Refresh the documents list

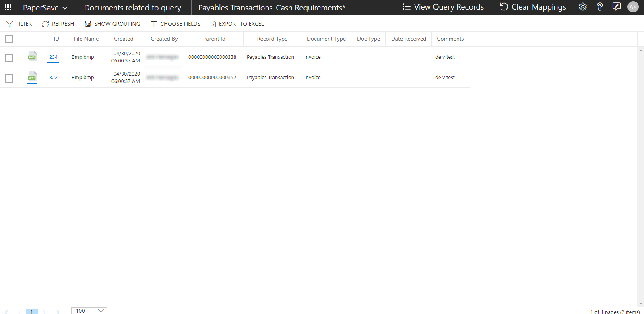(x=58, y=24)
